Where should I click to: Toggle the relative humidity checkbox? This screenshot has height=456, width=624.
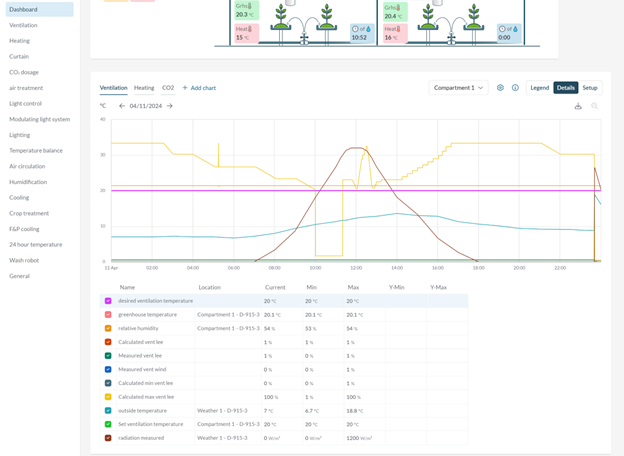click(108, 328)
